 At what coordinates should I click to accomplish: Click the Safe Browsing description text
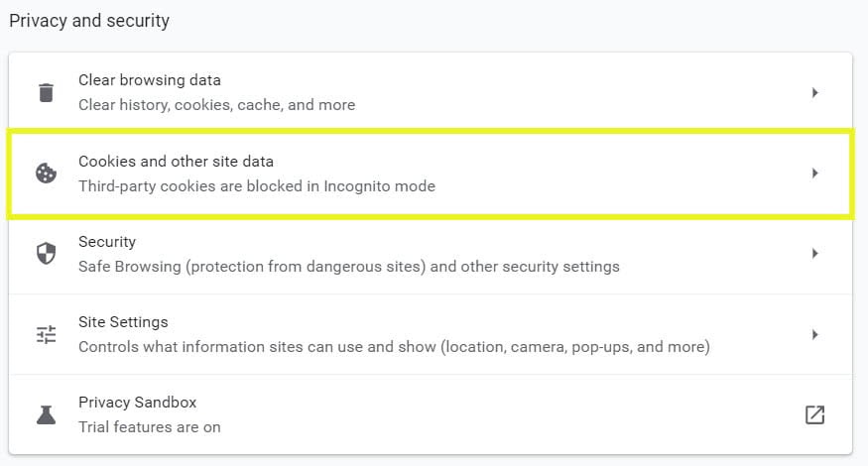(x=348, y=266)
